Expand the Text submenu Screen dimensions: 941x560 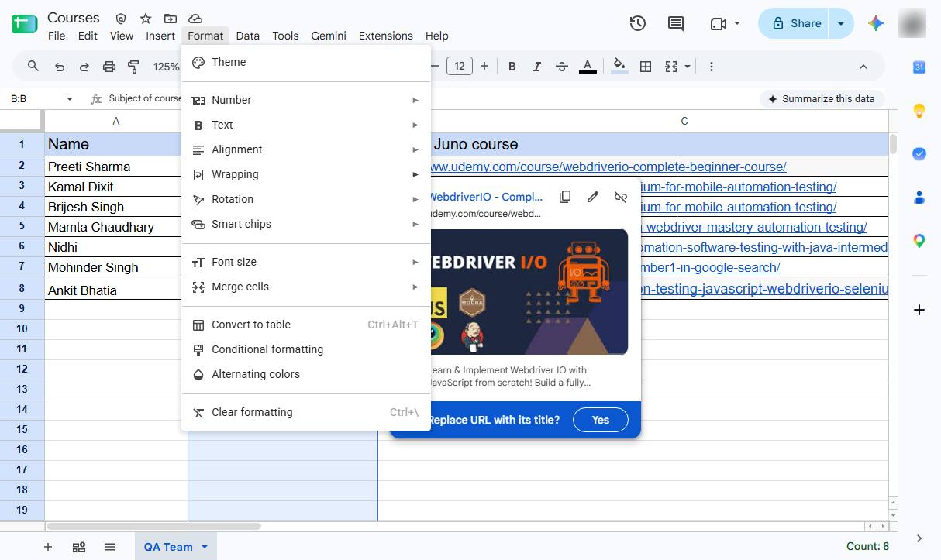[305, 125]
